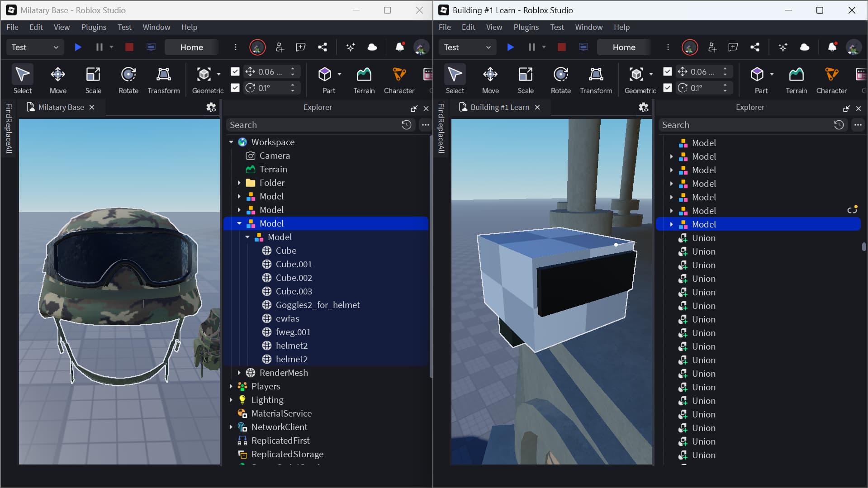This screenshot has height=488, width=868.
Task: Open the Test mode dropdown in Milatary Base
Action: pos(35,47)
